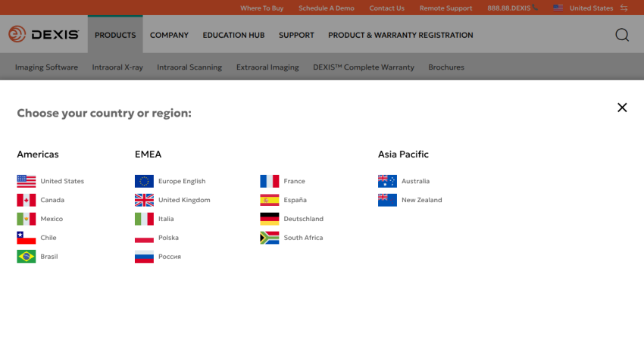This screenshot has height=362, width=644.
Task: Select the Australia link
Action: (415, 181)
